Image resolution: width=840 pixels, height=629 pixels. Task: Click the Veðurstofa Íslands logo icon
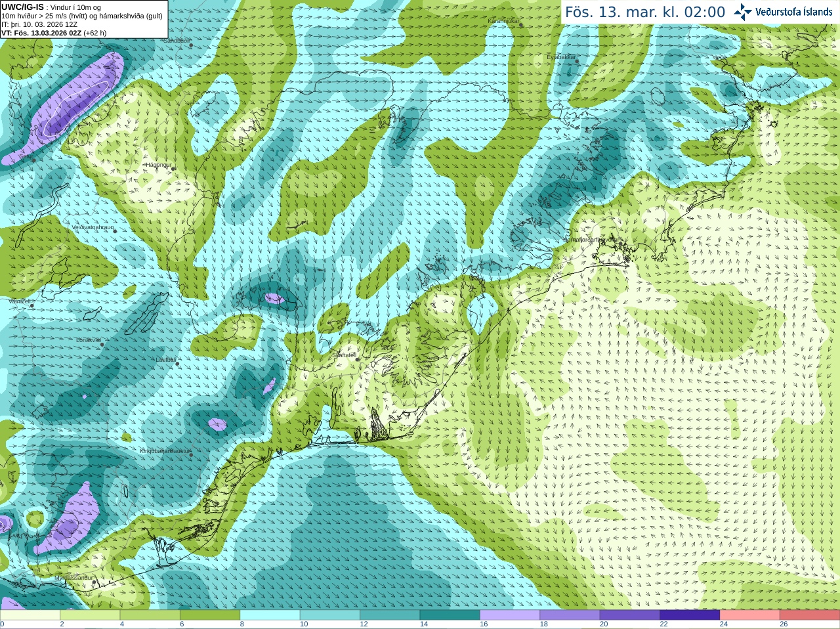point(743,12)
